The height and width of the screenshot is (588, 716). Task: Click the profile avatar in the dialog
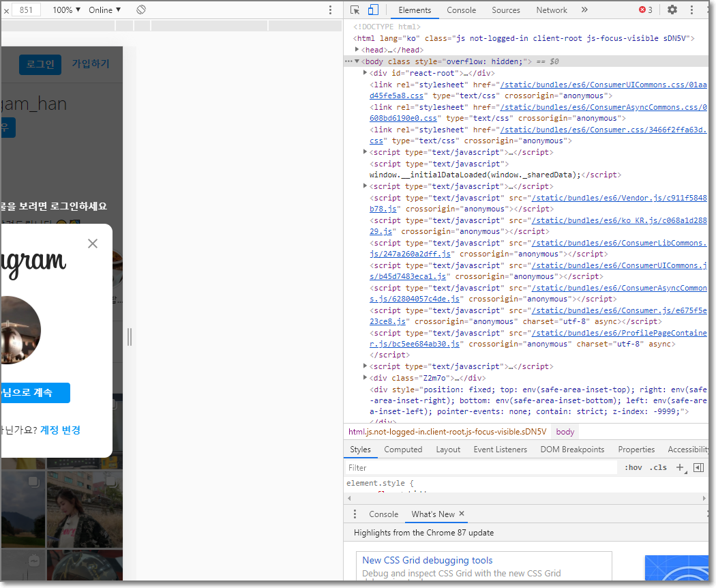(20, 330)
